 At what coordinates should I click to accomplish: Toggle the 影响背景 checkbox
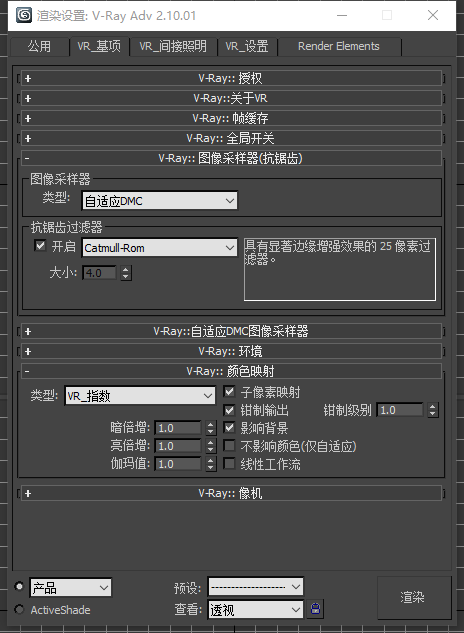[229, 428]
